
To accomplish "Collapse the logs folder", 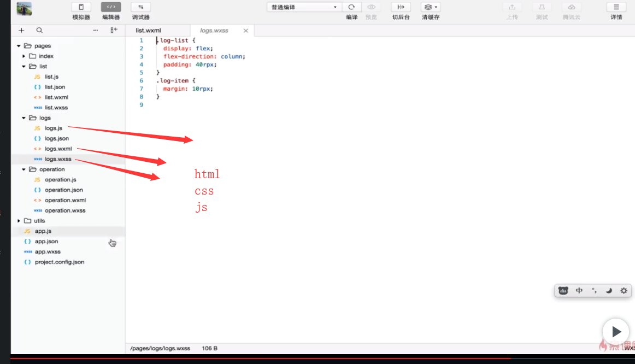I will point(24,118).
